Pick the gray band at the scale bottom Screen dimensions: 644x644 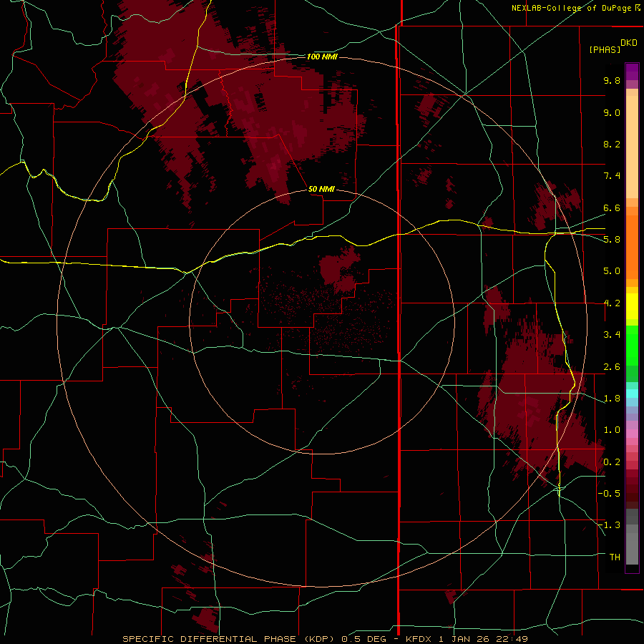(632, 548)
